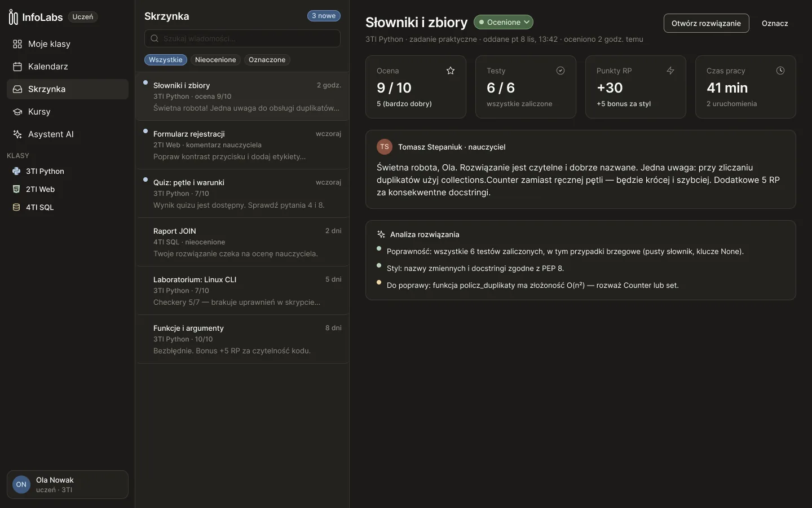812x508 pixels.
Task: Open Asystent AI sparkle icon
Action: (x=17, y=134)
